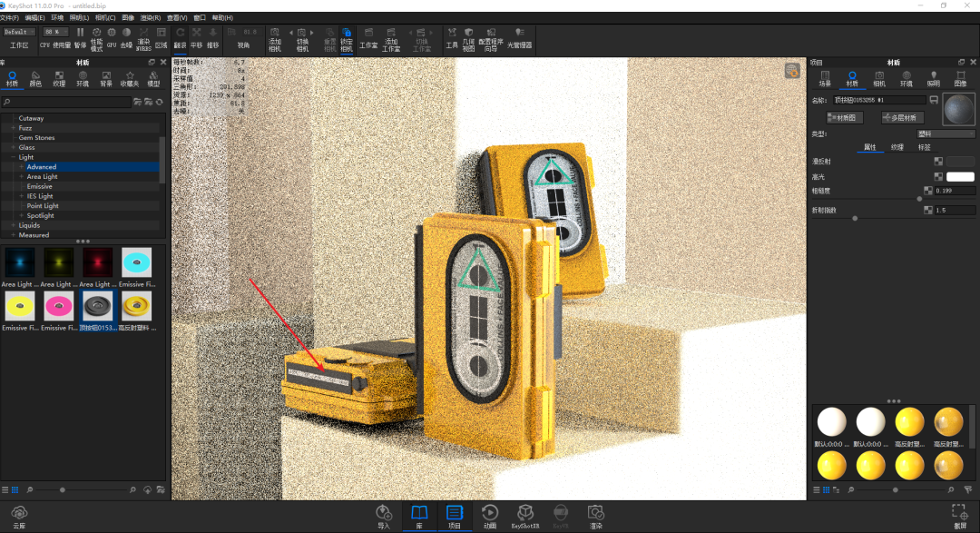Click the Pause (暂停) render toolbar icon
This screenshot has height=533, width=980.
(x=80, y=35)
